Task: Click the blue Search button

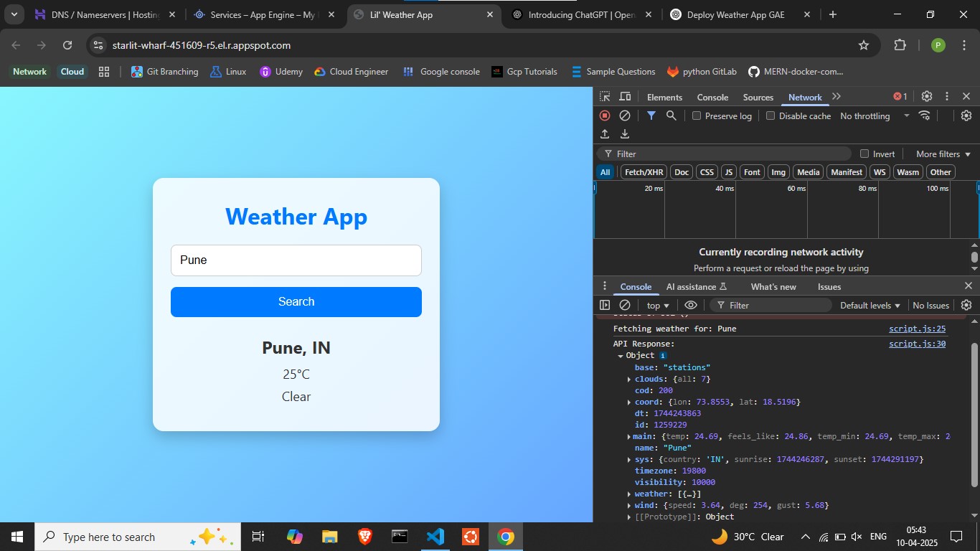Action: click(x=296, y=301)
